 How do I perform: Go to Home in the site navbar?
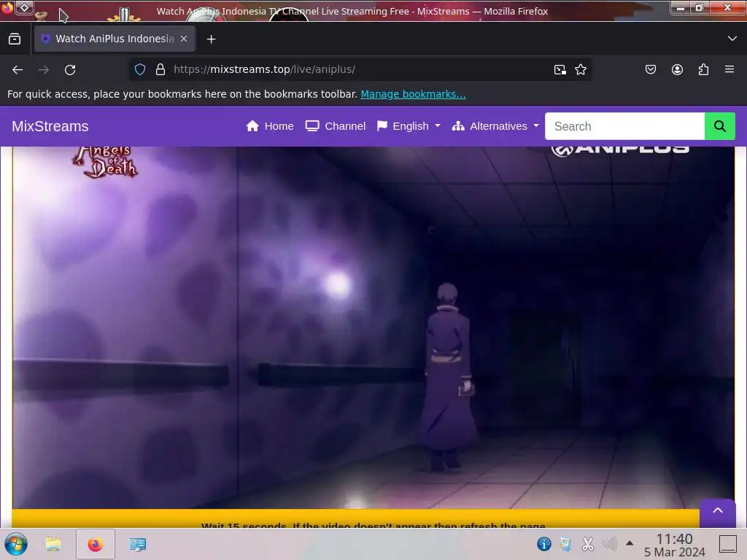[x=270, y=126]
